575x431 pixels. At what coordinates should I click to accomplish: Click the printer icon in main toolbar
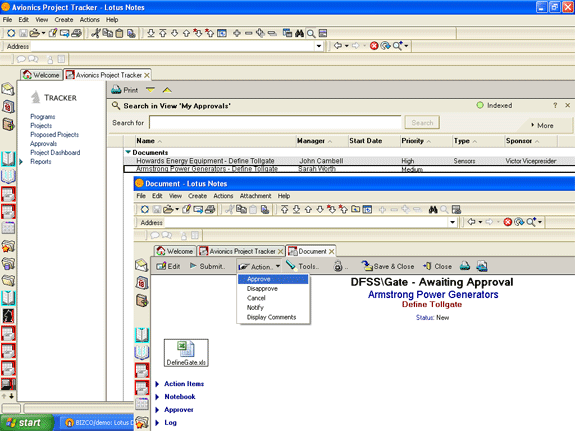[x=76, y=33]
